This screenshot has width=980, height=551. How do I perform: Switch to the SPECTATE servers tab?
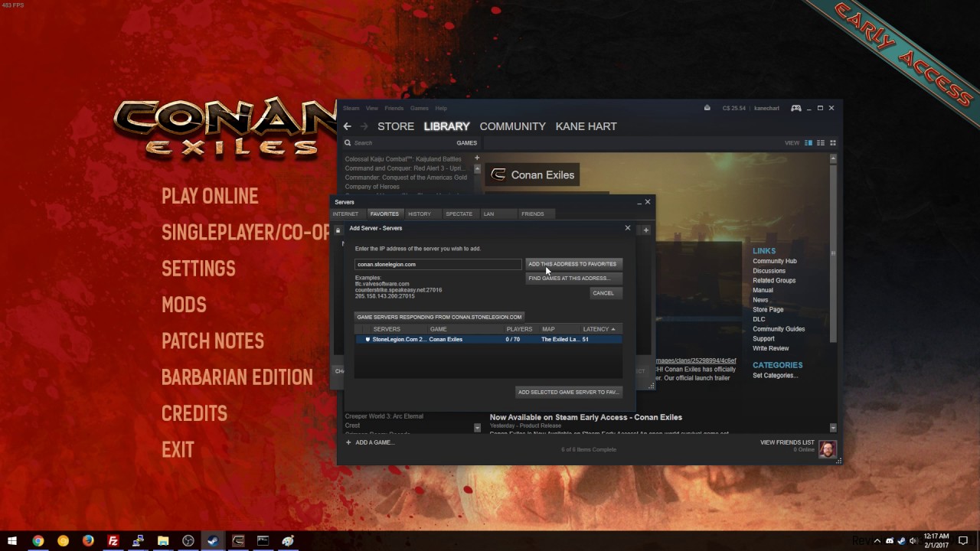pos(459,214)
